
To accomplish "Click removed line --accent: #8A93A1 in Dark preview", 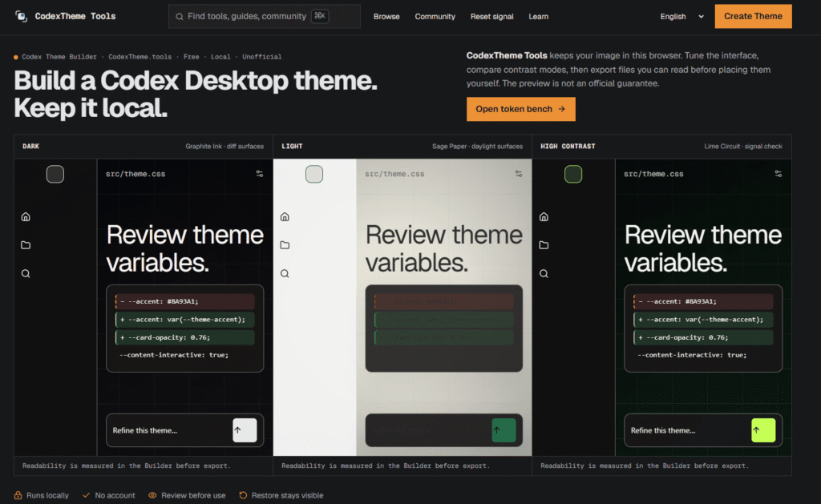I will pos(185,301).
